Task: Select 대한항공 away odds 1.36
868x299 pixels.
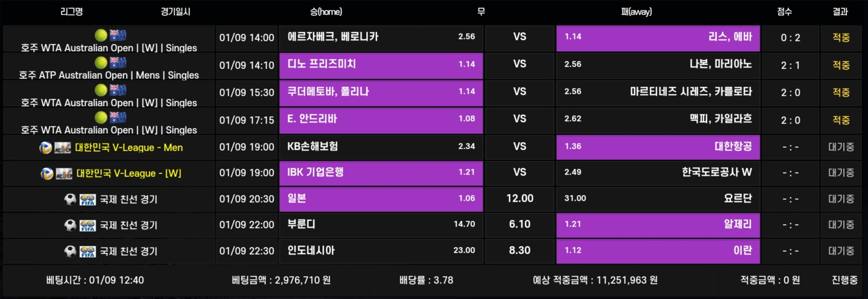Action: (x=658, y=147)
